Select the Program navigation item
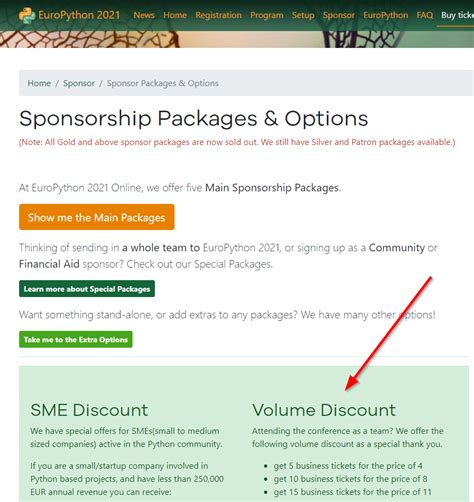474x502 pixels. pos(267,15)
